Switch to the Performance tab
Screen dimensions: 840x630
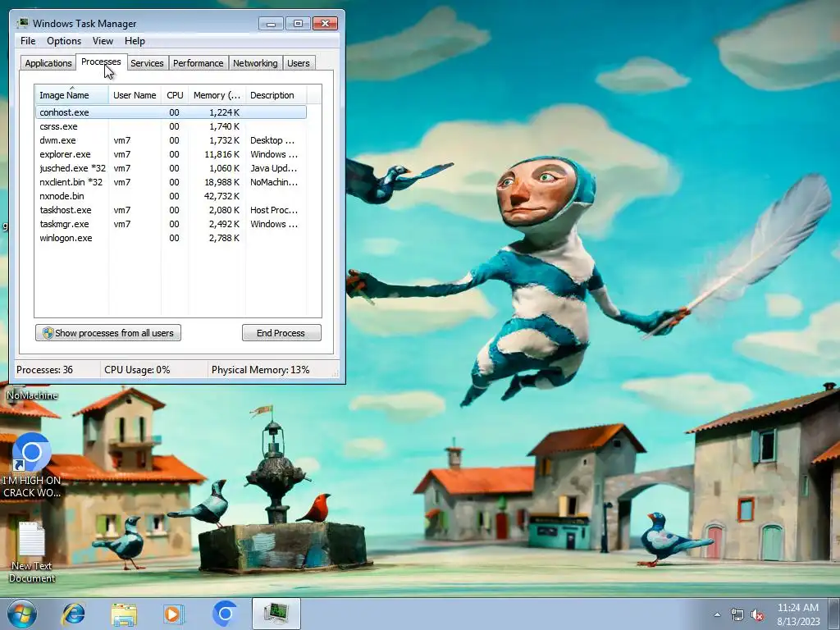pyautogui.click(x=199, y=63)
